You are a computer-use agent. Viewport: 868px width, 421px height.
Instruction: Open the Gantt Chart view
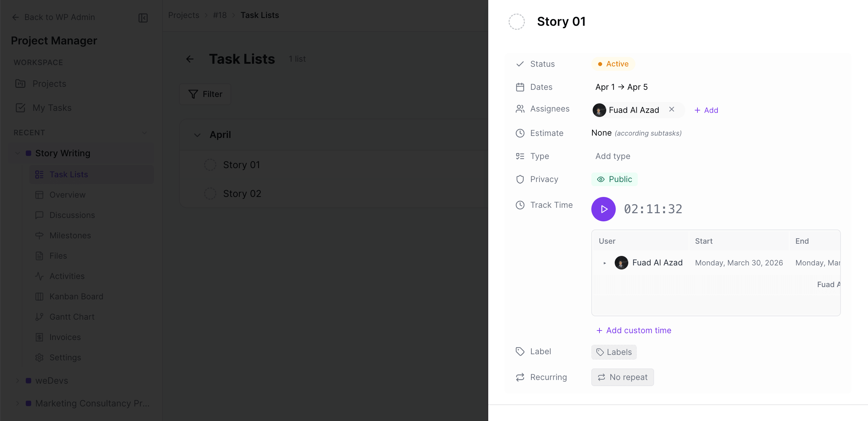click(72, 317)
